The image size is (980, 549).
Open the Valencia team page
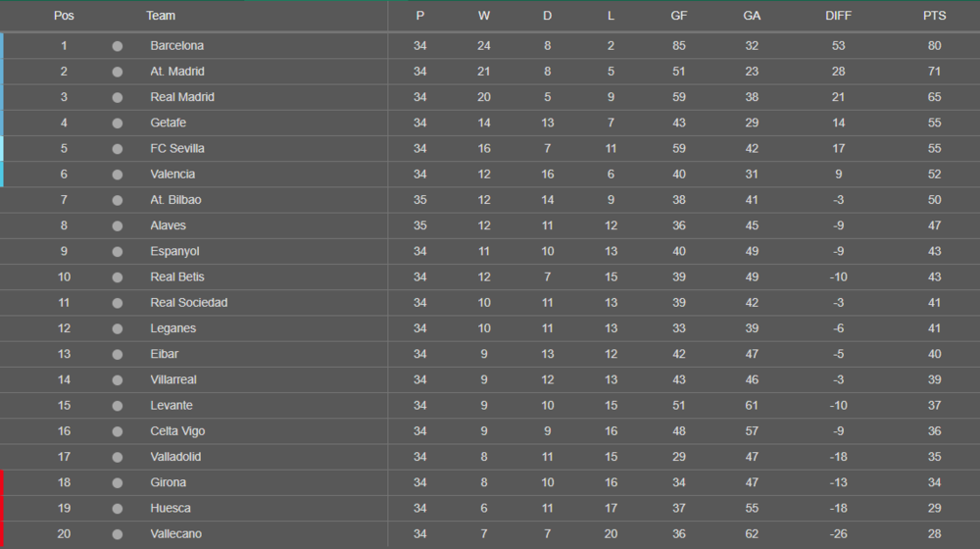172,175
